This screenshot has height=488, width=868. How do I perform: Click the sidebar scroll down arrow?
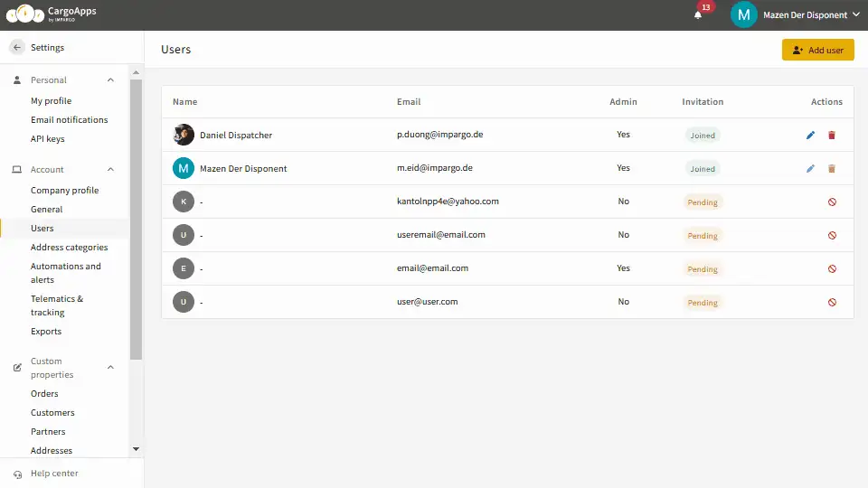point(137,449)
